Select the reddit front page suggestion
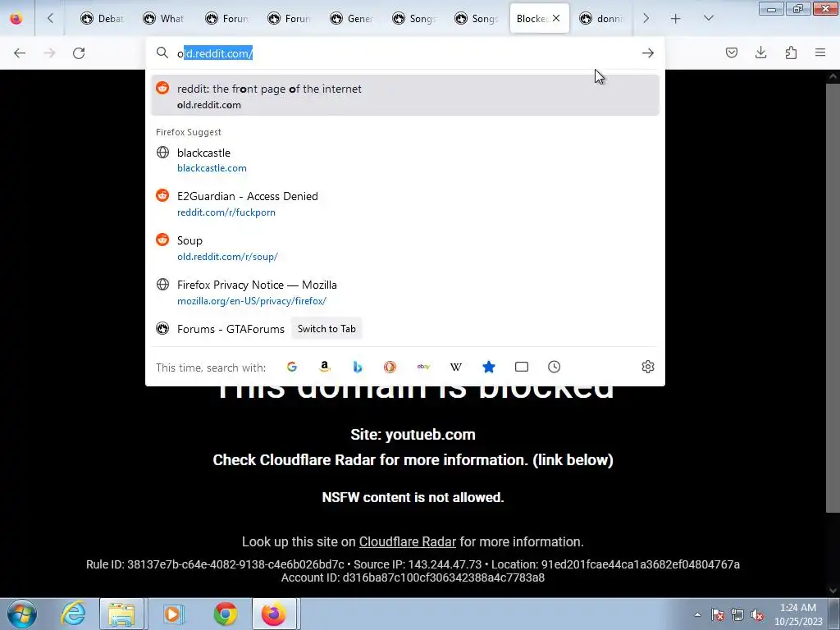Image resolution: width=840 pixels, height=630 pixels. [405, 96]
